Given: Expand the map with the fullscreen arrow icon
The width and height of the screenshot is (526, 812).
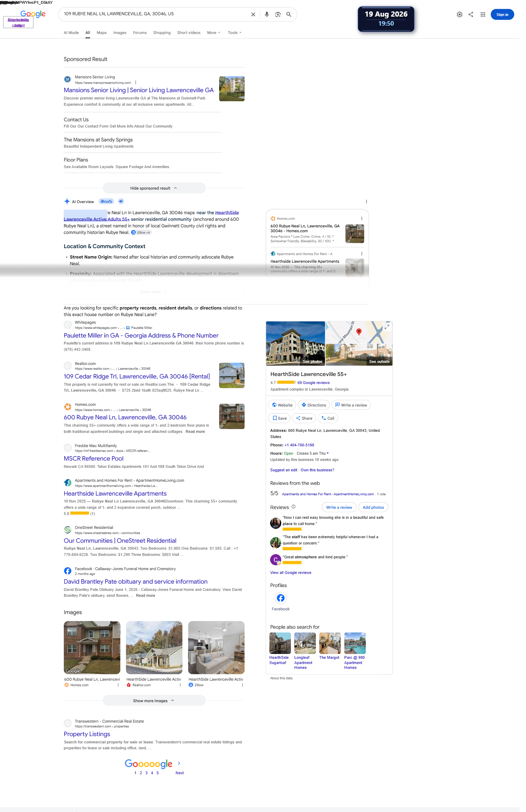Looking at the screenshot, I should pyautogui.click(x=387, y=327).
